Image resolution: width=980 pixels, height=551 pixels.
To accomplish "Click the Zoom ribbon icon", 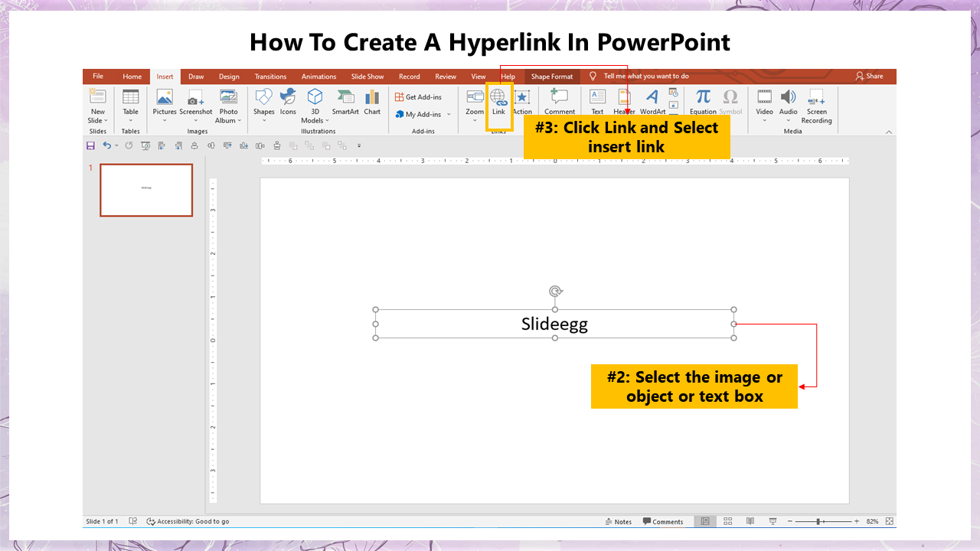I will pos(475,97).
